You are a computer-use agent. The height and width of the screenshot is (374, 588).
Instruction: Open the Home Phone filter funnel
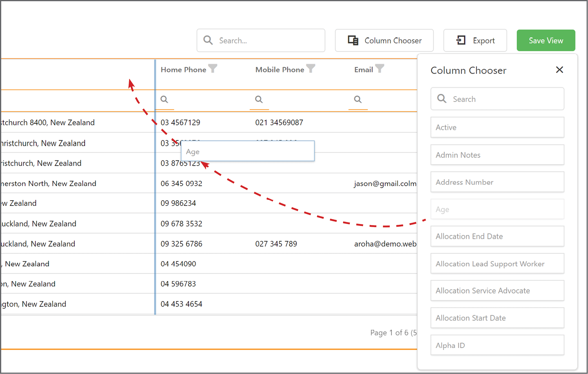[x=213, y=68]
